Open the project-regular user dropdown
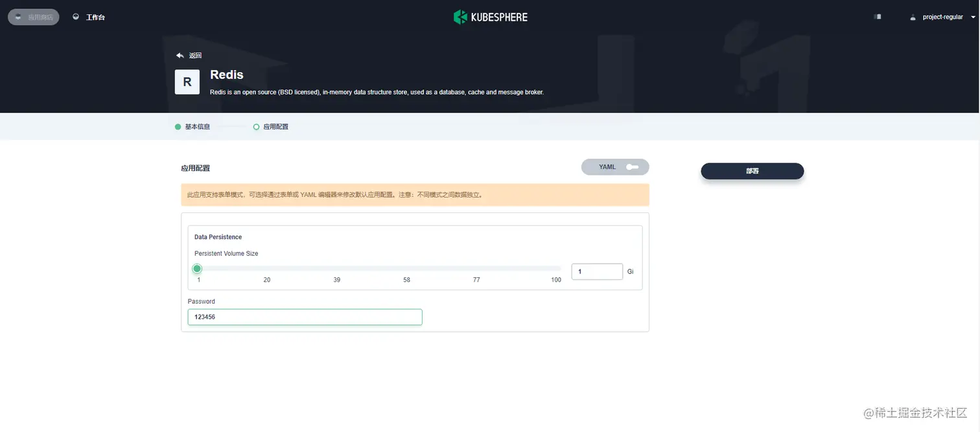 pyautogui.click(x=943, y=17)
